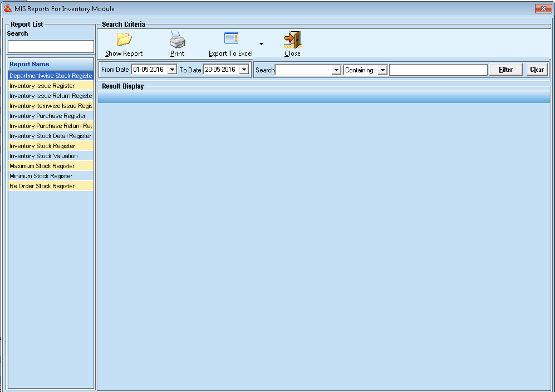The width and height of the screenshot is (555, 392).
Task: Click the Print printer icon
Action: click(177, 40)
